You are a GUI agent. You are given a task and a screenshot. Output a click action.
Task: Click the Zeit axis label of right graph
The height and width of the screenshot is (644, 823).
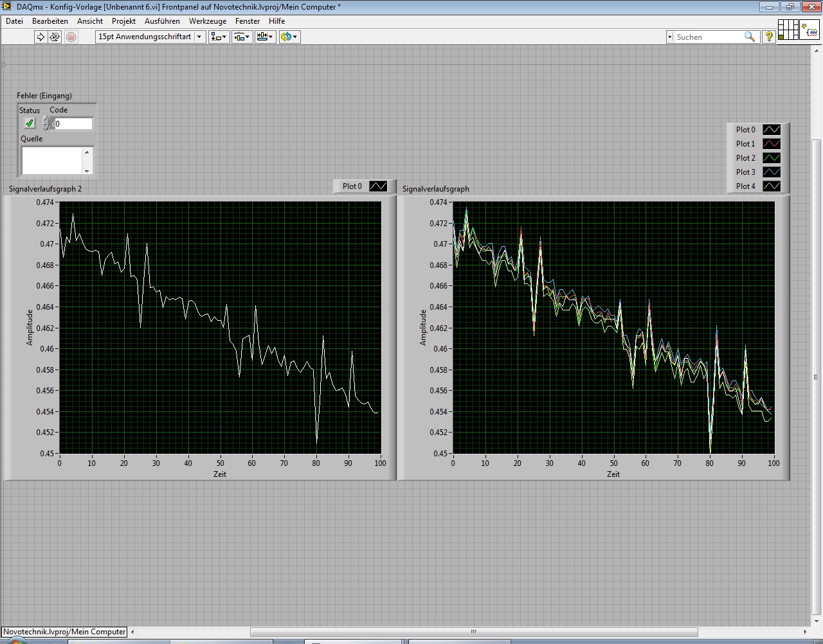(x=613, y=474)
